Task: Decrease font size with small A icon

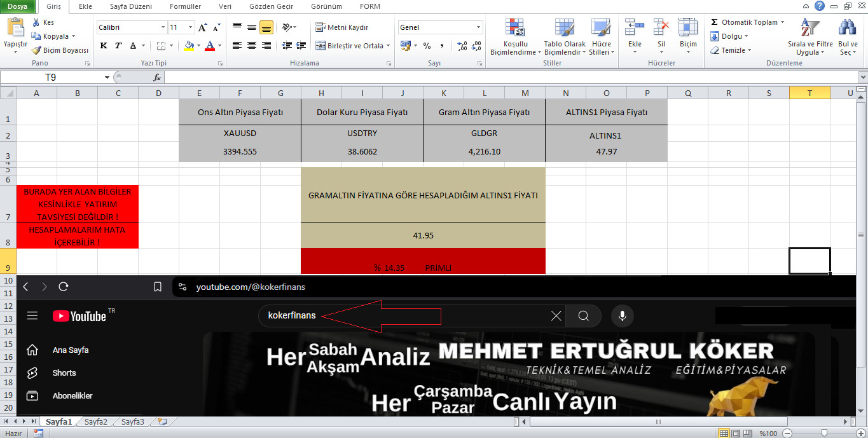Action: [x=217, y=27]
